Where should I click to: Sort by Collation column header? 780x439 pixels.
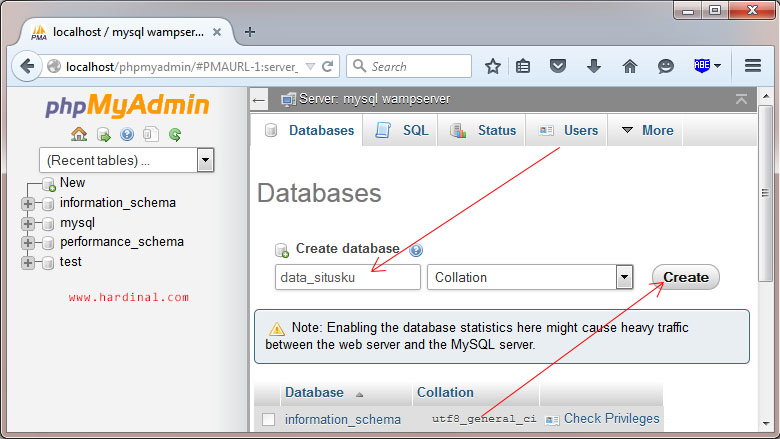tap(445, 393)
